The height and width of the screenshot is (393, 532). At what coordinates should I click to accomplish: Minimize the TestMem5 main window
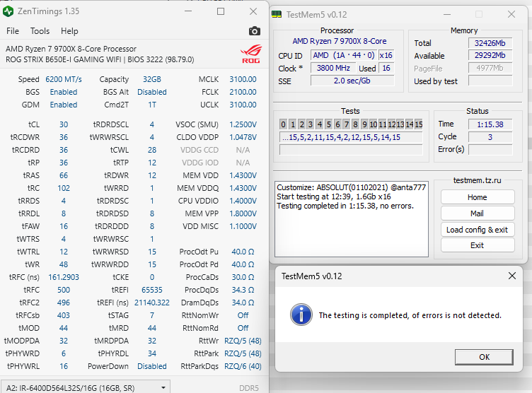tap(446, 14)
